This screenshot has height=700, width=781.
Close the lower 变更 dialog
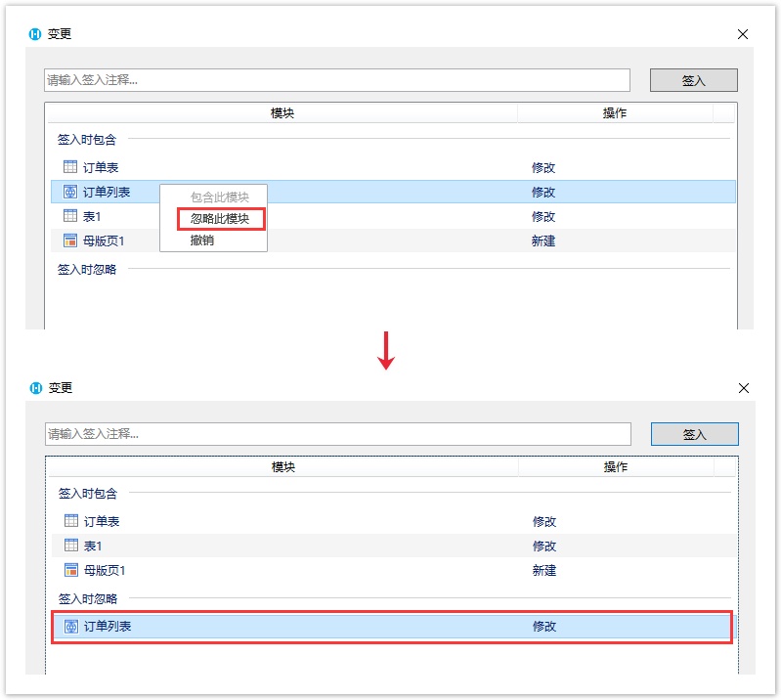744,388
